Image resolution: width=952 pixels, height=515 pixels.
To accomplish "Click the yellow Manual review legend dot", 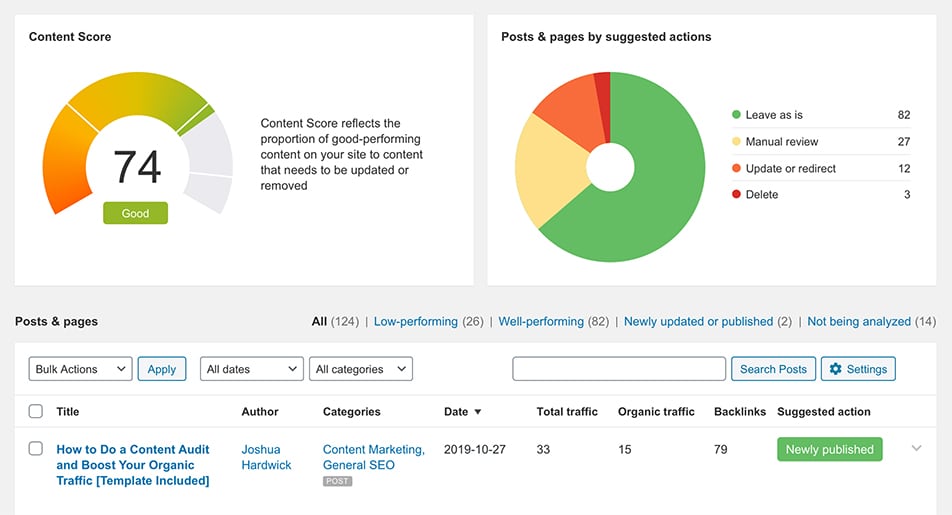I will tap(737, 142).
